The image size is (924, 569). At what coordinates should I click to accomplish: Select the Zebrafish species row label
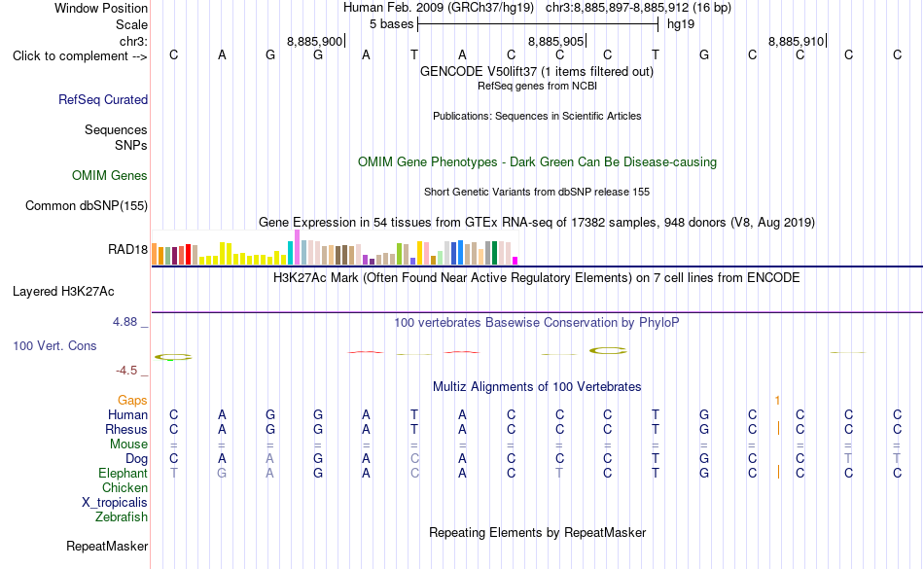click(x=122, y=516)
